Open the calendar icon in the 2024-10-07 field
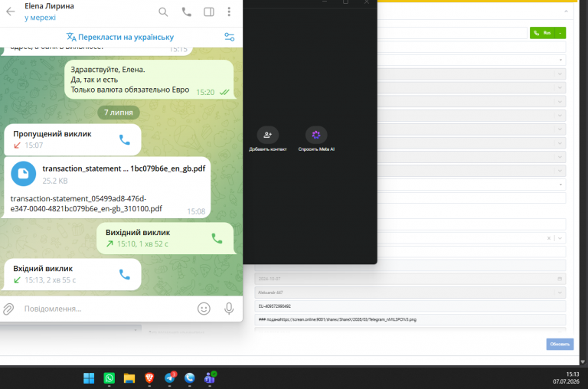The height and width of the screenshot is (389, 588). [x=560, y=279]
